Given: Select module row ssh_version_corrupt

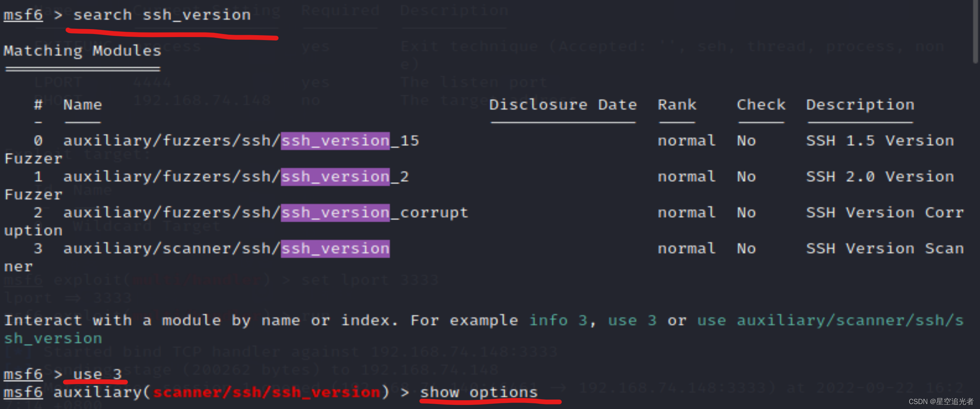Looking at the screenshot, I should click(266, 213).
